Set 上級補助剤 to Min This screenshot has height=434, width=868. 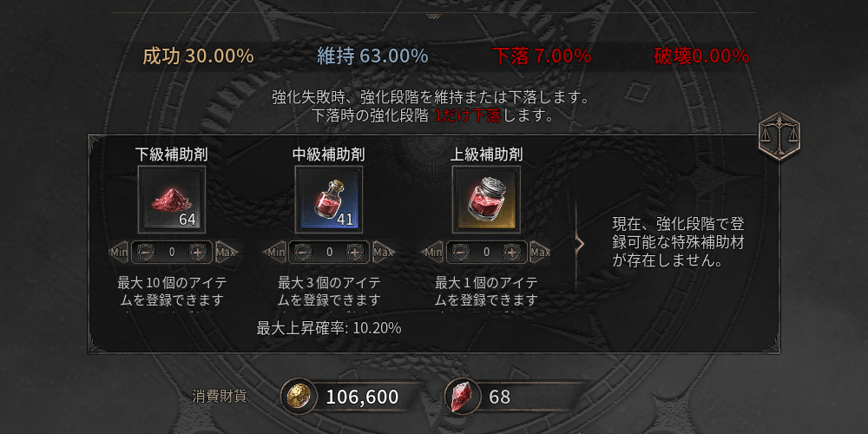point(433,253)
